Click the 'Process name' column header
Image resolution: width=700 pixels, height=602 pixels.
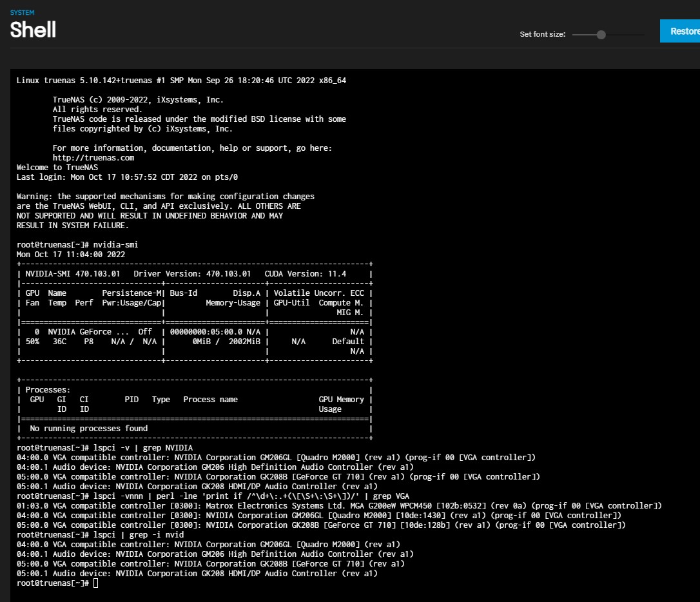click(210, 400)
